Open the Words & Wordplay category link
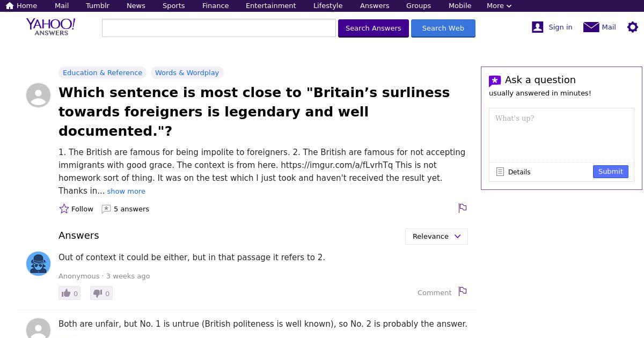This screenshot has width=644, height=338. coord(187,72)
